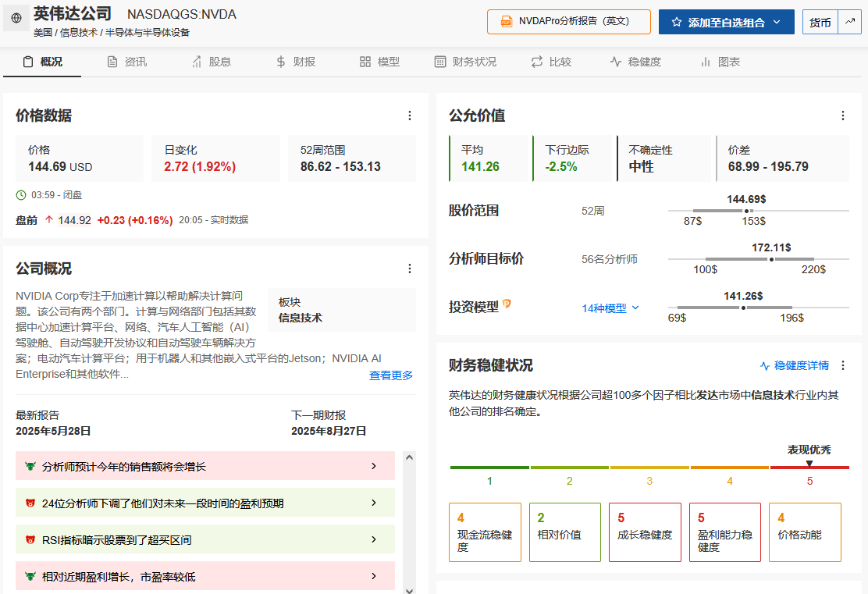Click the 不确定性 中性 cell

click(x=664, y=158)
